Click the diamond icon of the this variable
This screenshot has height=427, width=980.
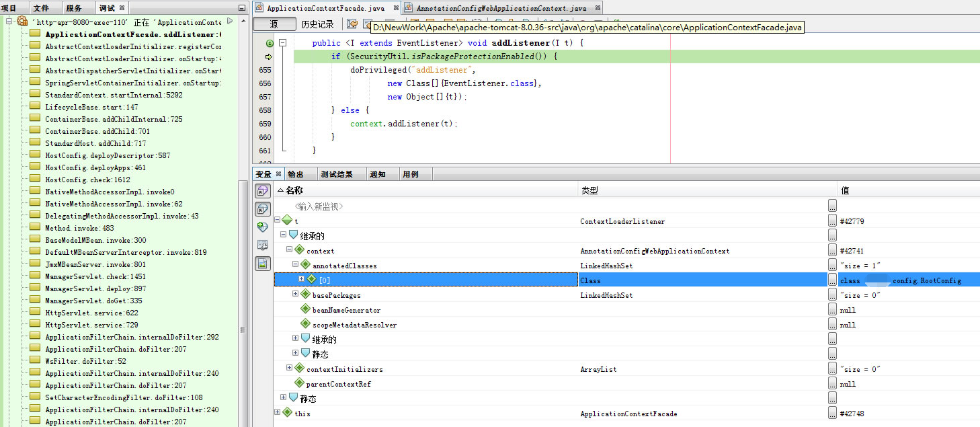point(288,413)
